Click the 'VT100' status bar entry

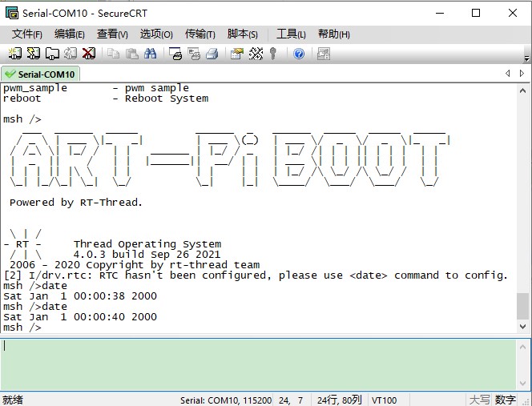(384, 400)
